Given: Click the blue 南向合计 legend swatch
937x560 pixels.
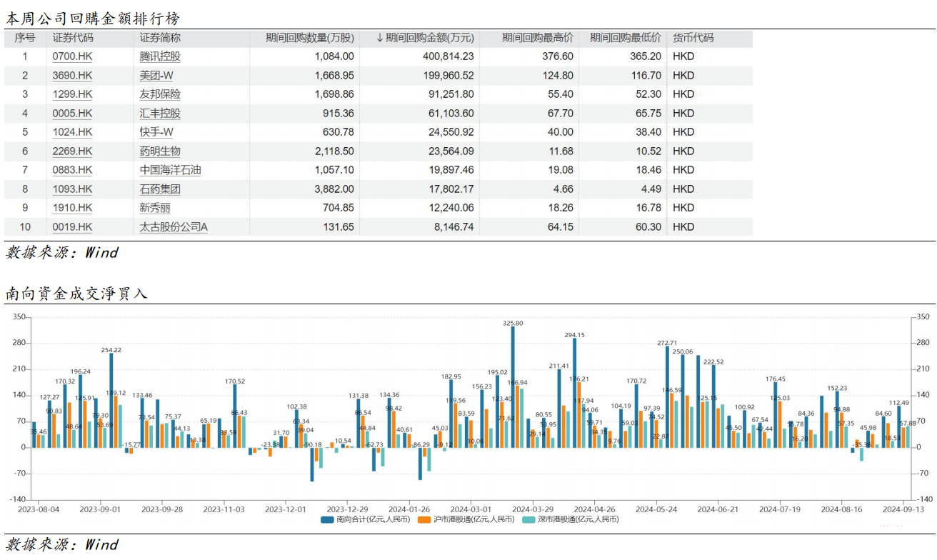Looking at the screenshot, I should click(327, 519).
